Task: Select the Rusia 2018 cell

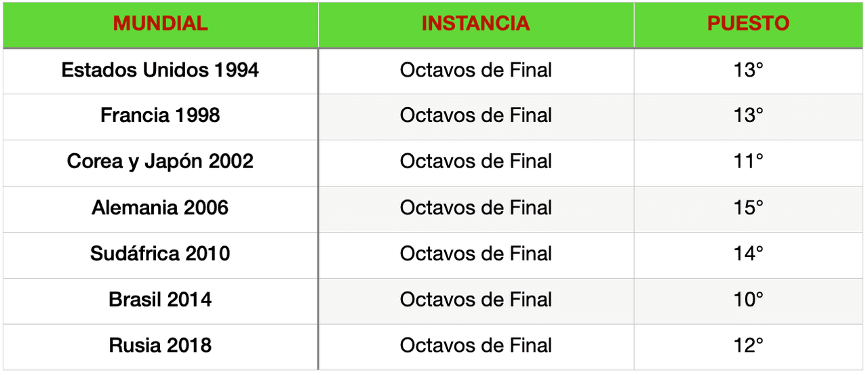Action: point(160,345)
